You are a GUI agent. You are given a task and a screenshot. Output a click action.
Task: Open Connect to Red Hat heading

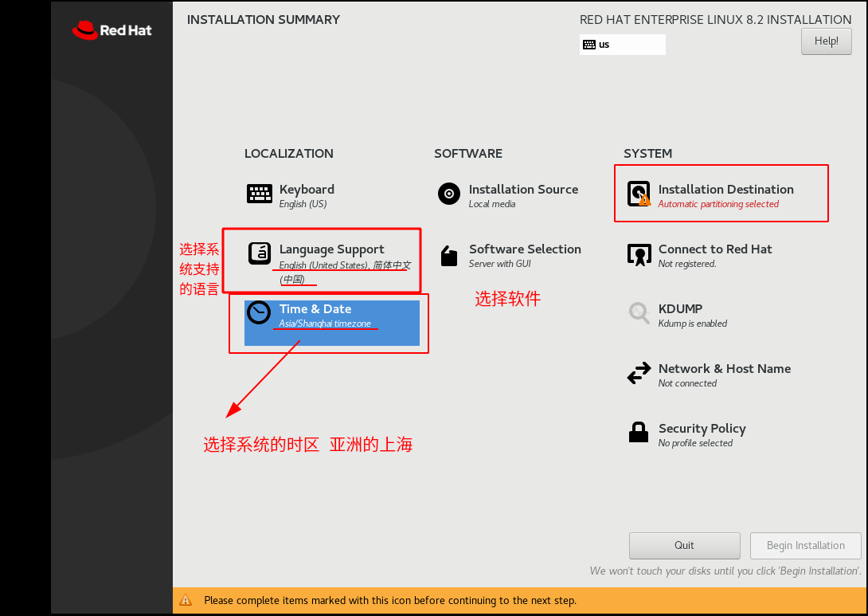[x=714, y=249]
